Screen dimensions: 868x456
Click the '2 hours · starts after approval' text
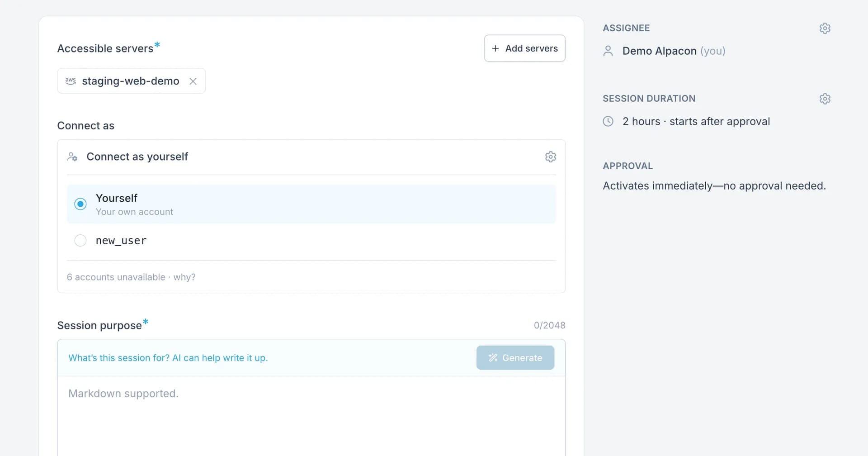coord(696,121)
